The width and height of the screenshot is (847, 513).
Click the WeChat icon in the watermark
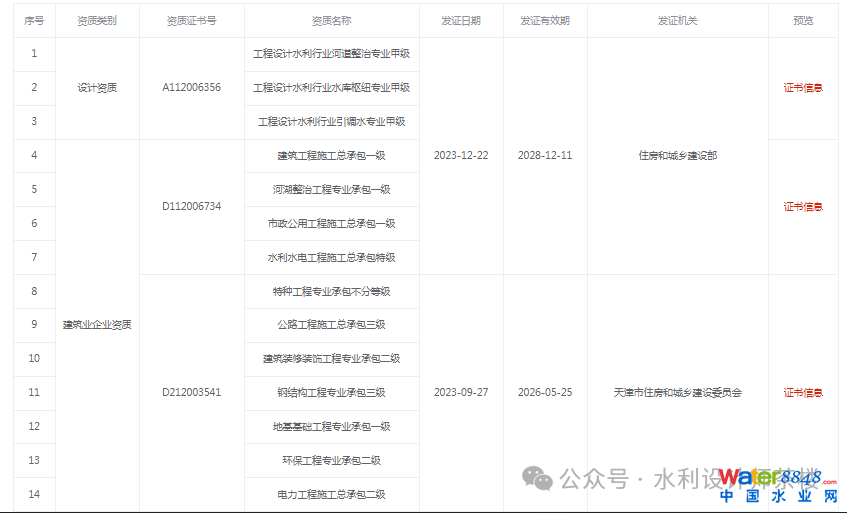click(x=540, y=479)
